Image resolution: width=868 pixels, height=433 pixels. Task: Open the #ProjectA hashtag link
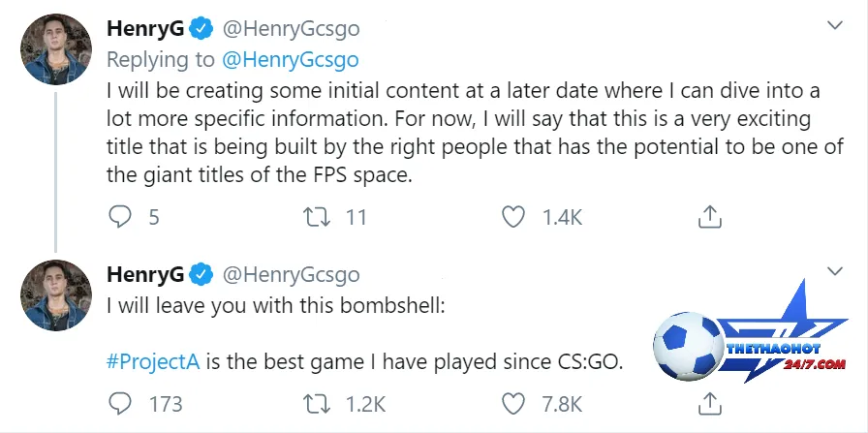click(153, 363)
